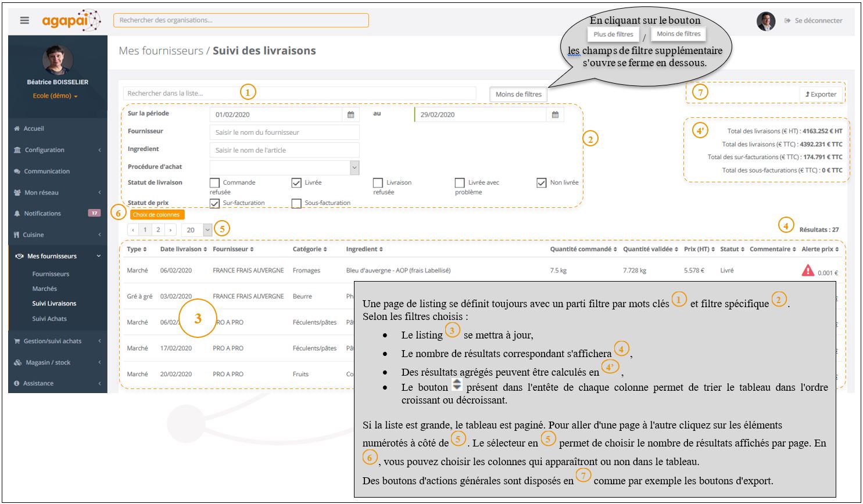Open Notifications with bell icon
The width and height of the screenshot is (863, 504).
pos(17,214)
